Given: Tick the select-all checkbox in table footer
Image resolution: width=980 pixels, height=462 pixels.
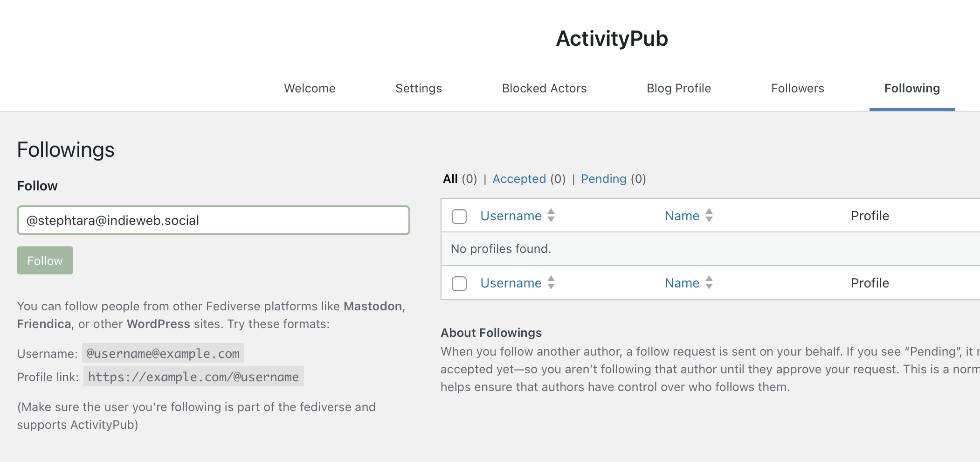Looking at the screenshot, I should pos(459,284).
